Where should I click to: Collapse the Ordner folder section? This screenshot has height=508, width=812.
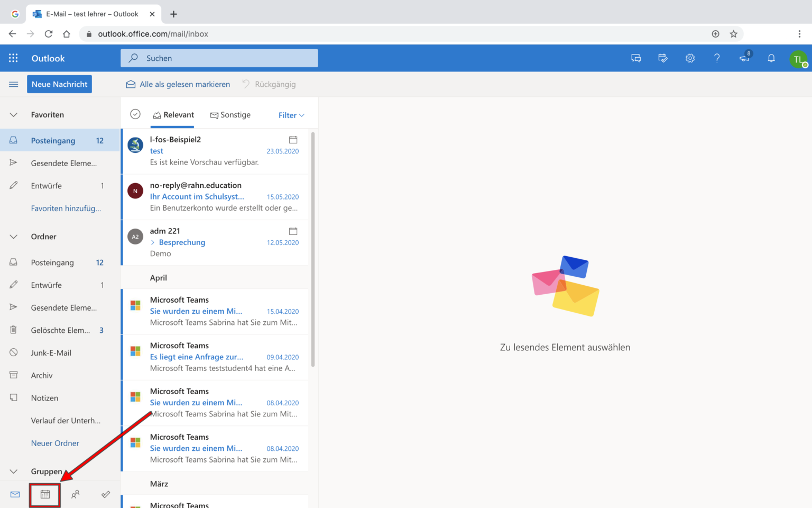tap(14, 237)
